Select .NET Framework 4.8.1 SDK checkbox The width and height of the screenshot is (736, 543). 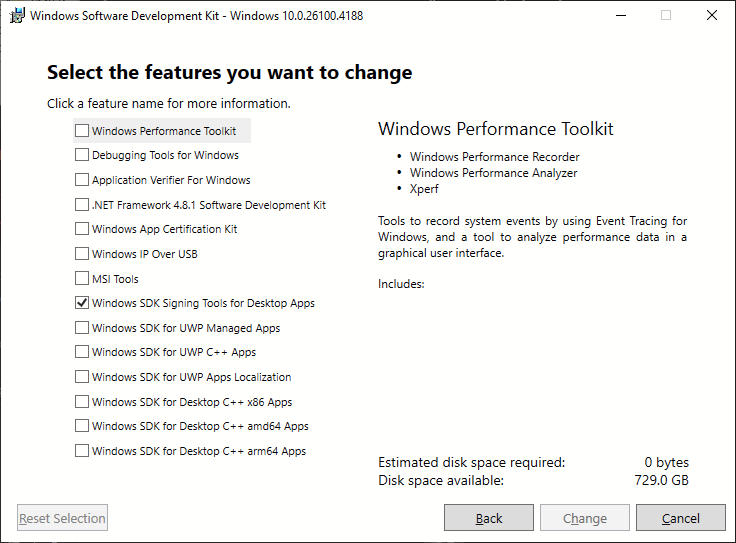click(82, 204)
